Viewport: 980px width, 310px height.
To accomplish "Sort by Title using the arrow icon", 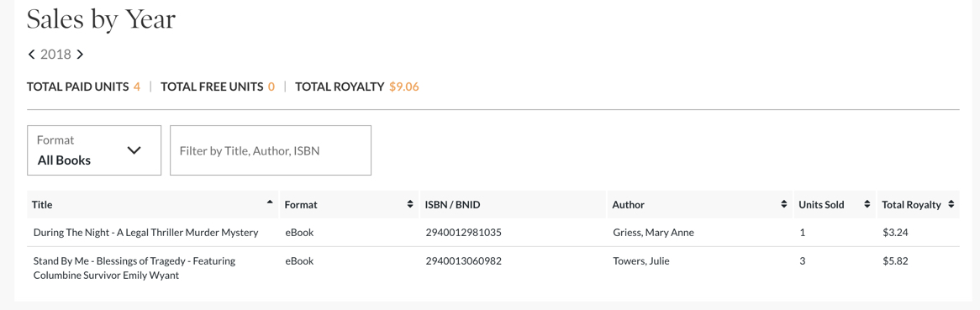I will coord(270,202).
